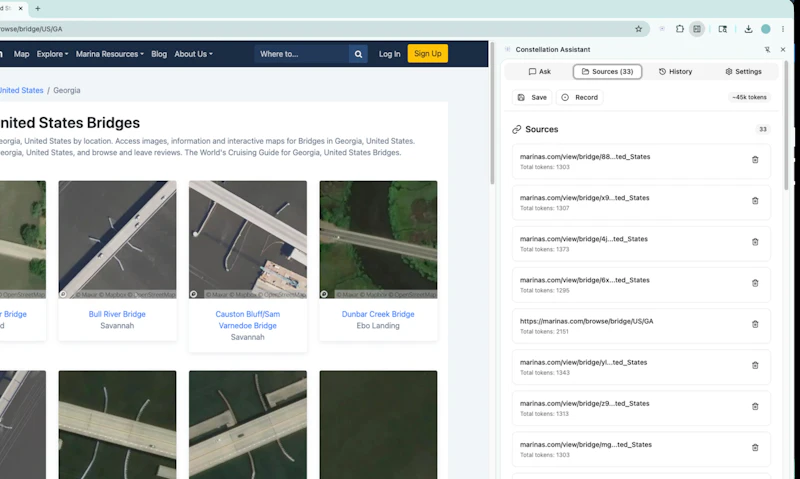Viewport: 800px width, 479px height.
Task: Open the Settings tab
Action: (743, 71)
